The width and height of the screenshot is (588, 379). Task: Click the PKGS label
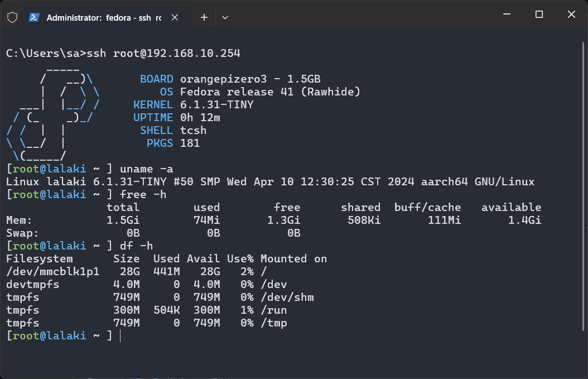pos(160,143)
